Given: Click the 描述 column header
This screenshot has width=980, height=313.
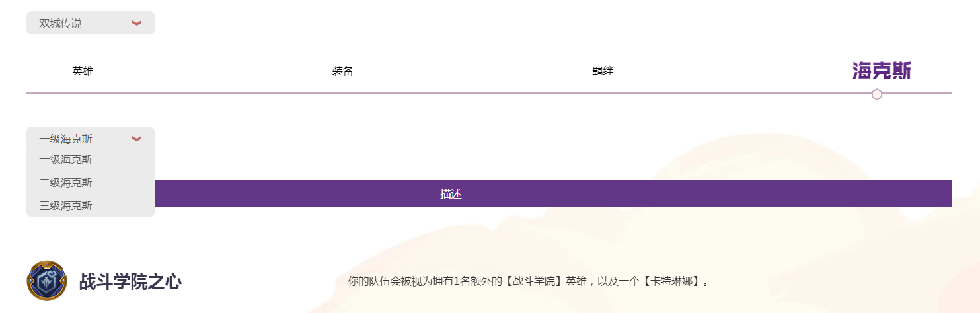Looking at the screenshot, I should click(451, 194).
